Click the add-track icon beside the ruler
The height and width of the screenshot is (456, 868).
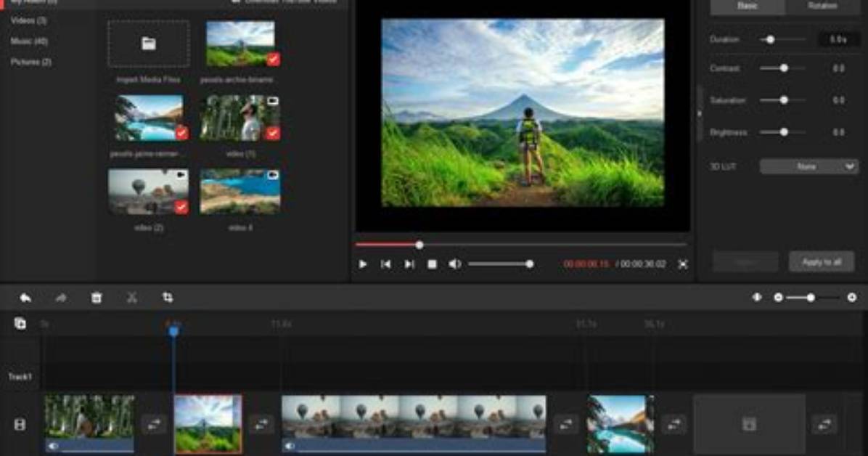click(20, 324)
